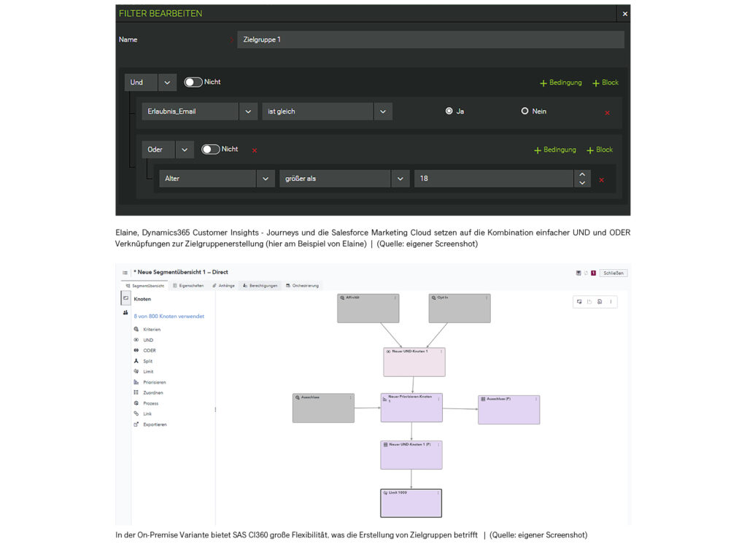Screen dimensions: 747x560
Task: Open options menu of Limit 1000 node
Action: click(438, 494)
